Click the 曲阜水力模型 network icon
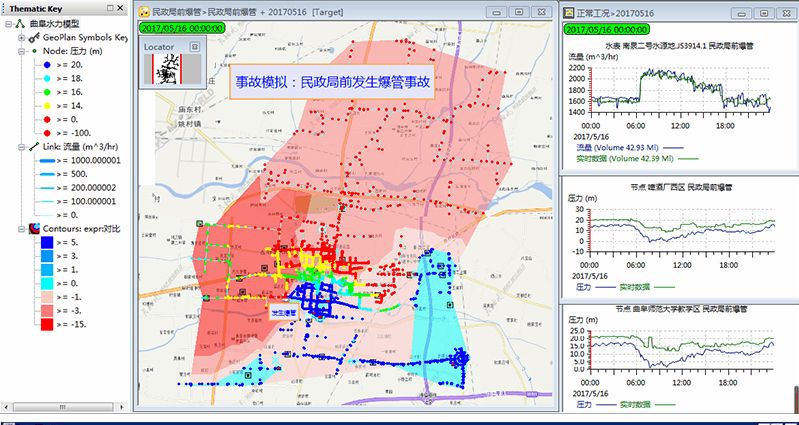799x425 pixels. 22,23
